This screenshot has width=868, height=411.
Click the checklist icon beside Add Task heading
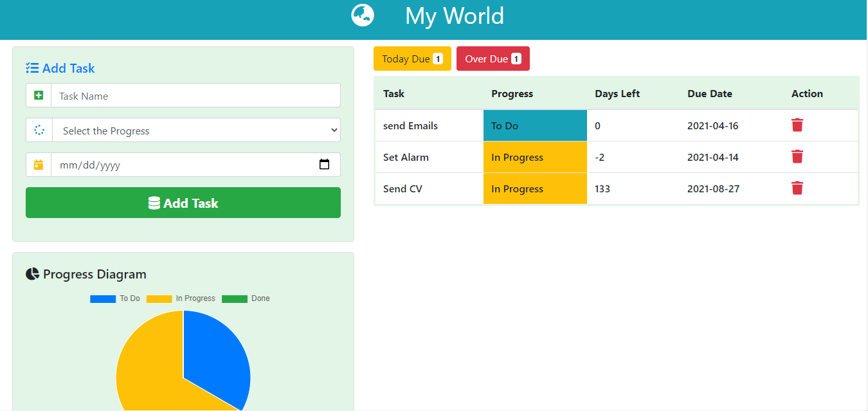point(32,68)
